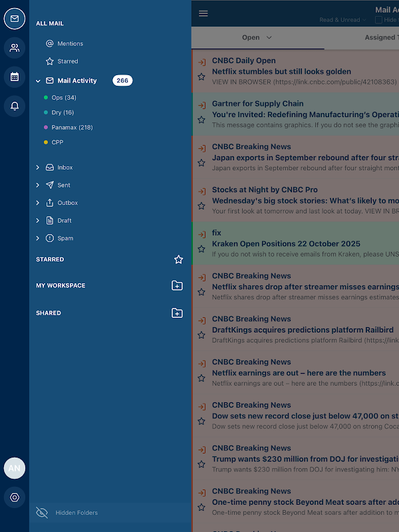Viewport: 399px width, 532px height.
Task: Open the Sent folder label
Action: click(64, 185)
